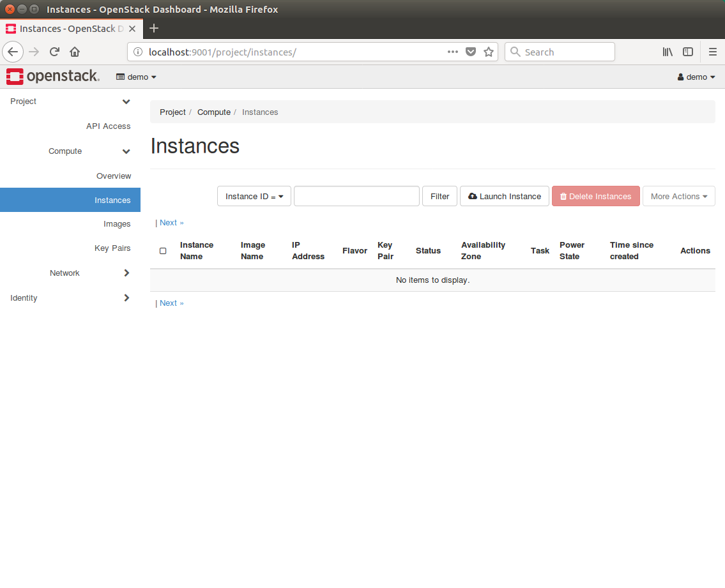The width and height of the screenshot is (725, 588).
Task: Click the Instances breadcrumb text
Action: [x=260, y=112]
